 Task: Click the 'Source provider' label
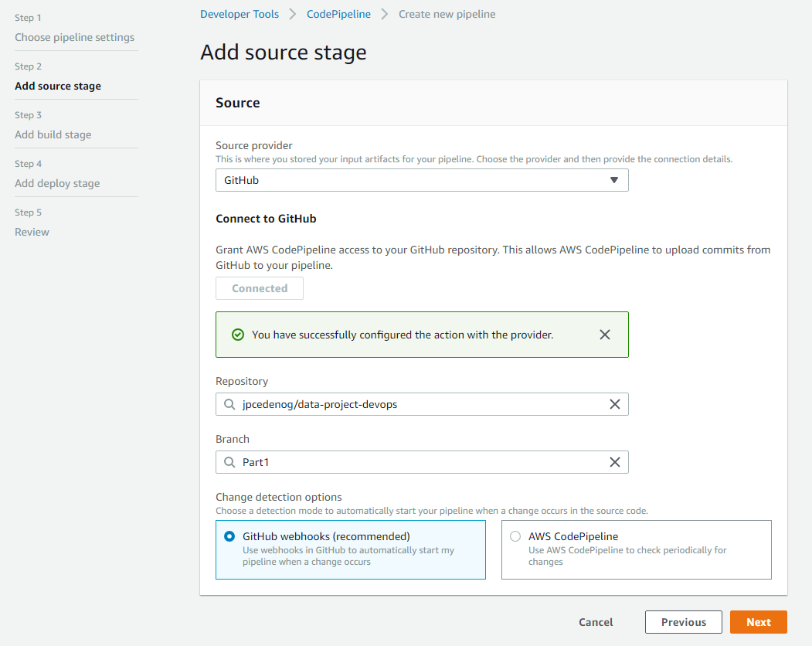(254, 145)
